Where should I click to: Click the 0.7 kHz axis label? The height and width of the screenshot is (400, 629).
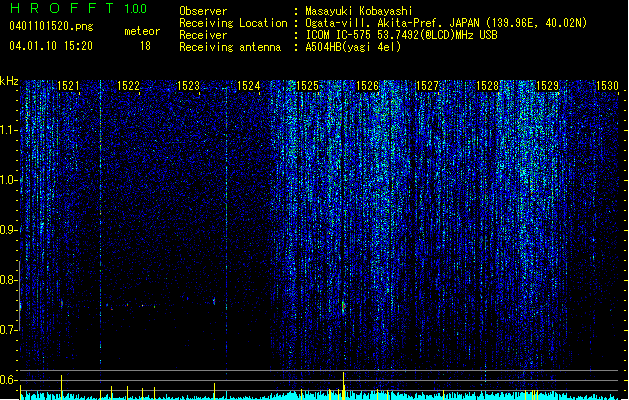(8, 330)
